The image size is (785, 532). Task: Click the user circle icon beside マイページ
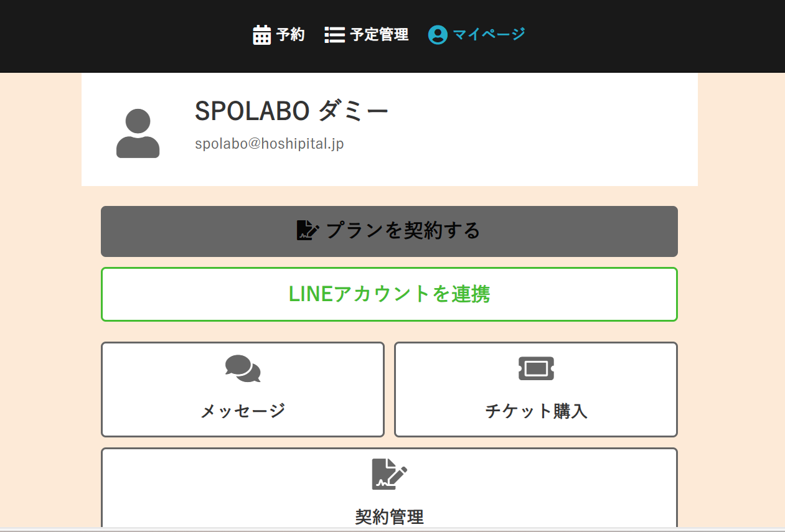(x=438, y=35)
